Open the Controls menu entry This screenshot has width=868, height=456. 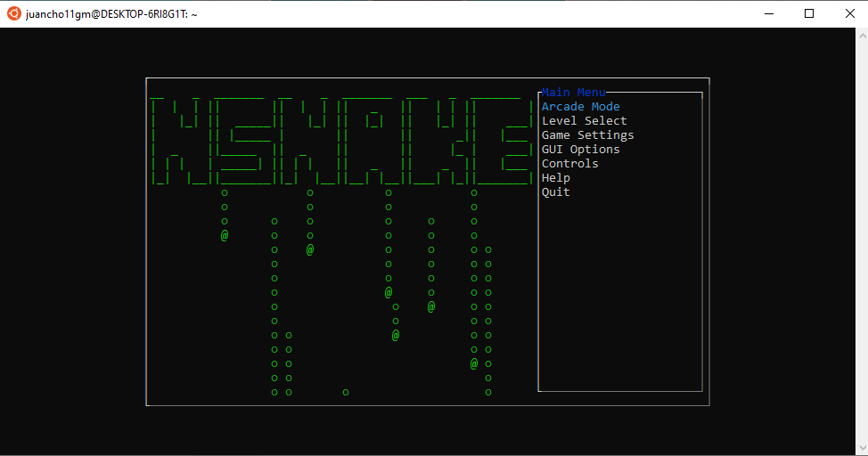pos(570,164)
